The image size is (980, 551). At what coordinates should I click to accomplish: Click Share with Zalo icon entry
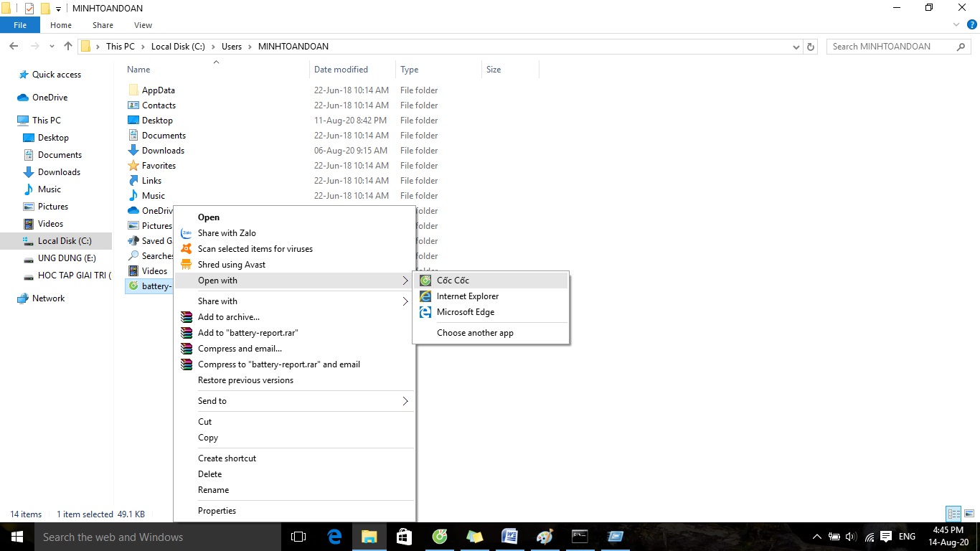(x=227, y=233)
